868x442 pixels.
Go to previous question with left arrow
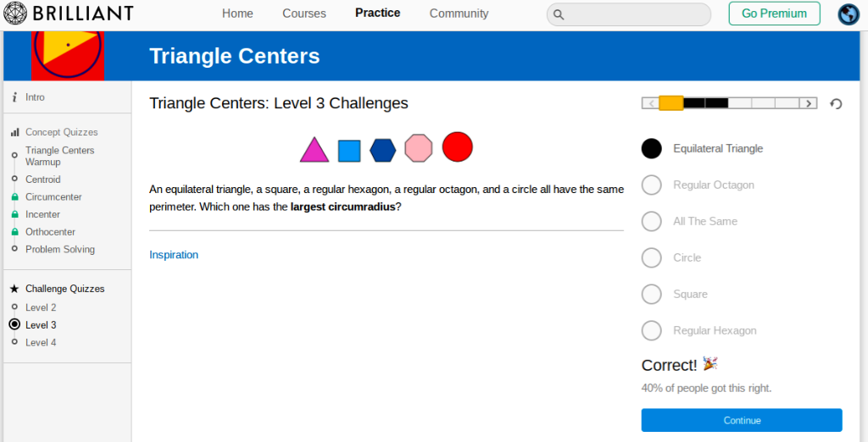click(x=650, y=103)
